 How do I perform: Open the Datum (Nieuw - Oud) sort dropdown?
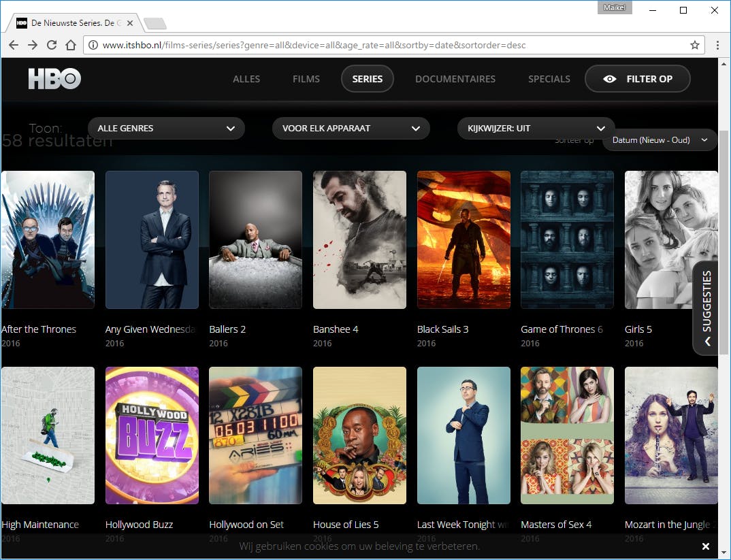[x=660, y=139]
